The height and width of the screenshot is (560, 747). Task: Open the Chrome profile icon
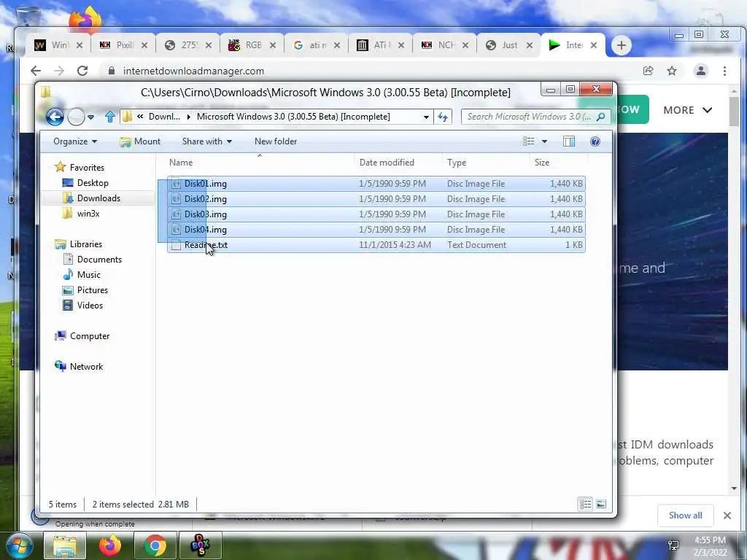coord(701,71)
